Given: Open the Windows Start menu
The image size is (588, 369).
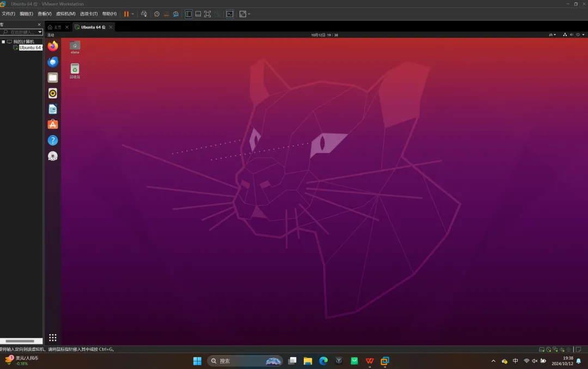Looking at the screenshot, I should (x=197, y=361).
